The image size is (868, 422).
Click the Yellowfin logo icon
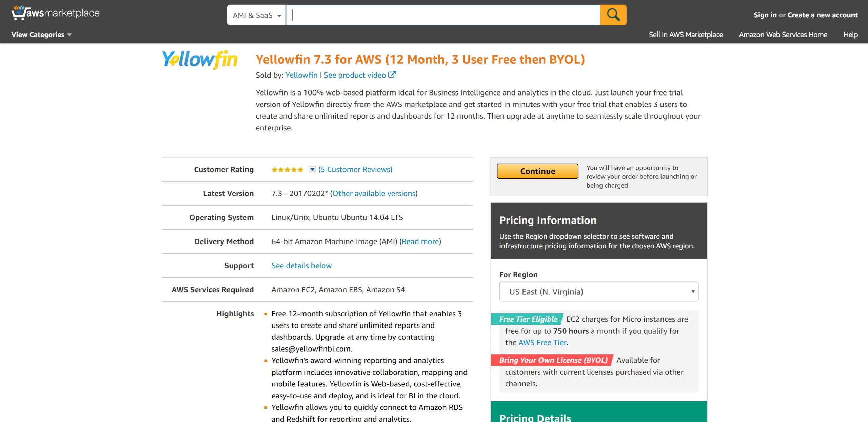pyautogui.click(x=200, y=59)
